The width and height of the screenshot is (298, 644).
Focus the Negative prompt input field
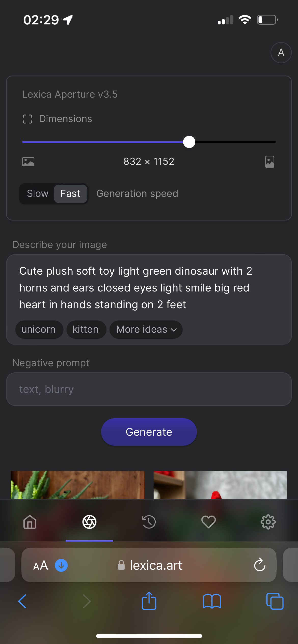click(x=149, y=389)
